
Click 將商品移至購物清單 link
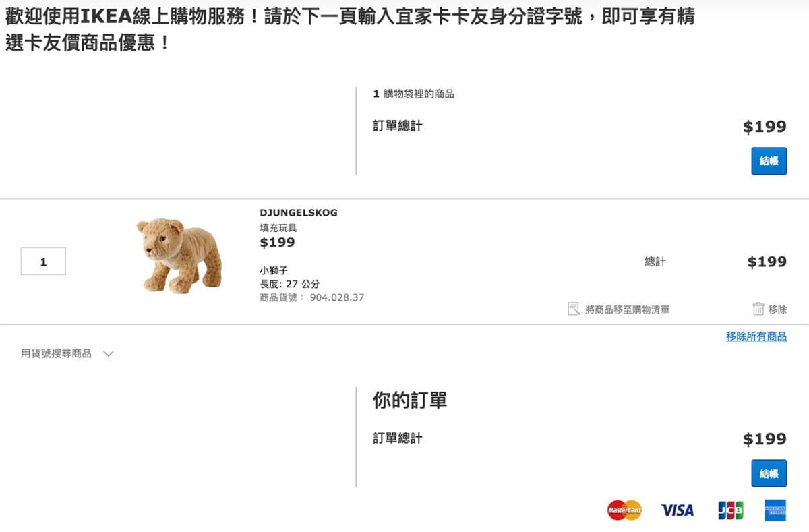click(x=627, y=309)
